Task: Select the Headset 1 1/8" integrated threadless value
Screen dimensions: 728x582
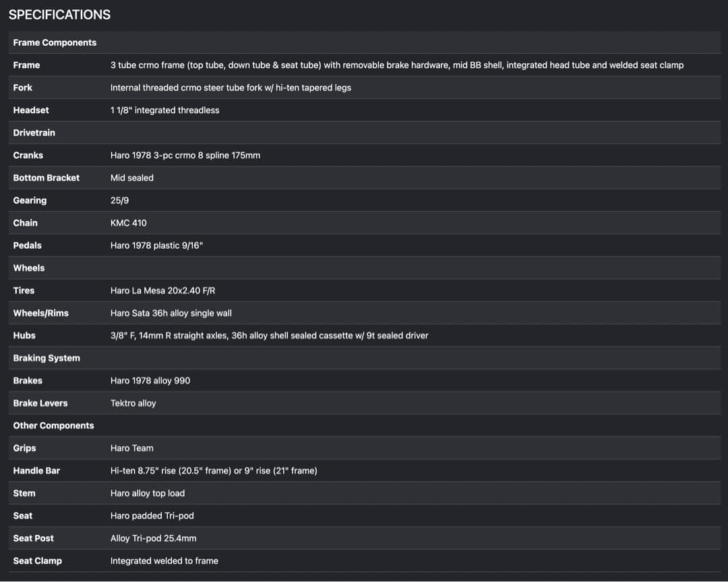Action: click(x=165, y=111)
